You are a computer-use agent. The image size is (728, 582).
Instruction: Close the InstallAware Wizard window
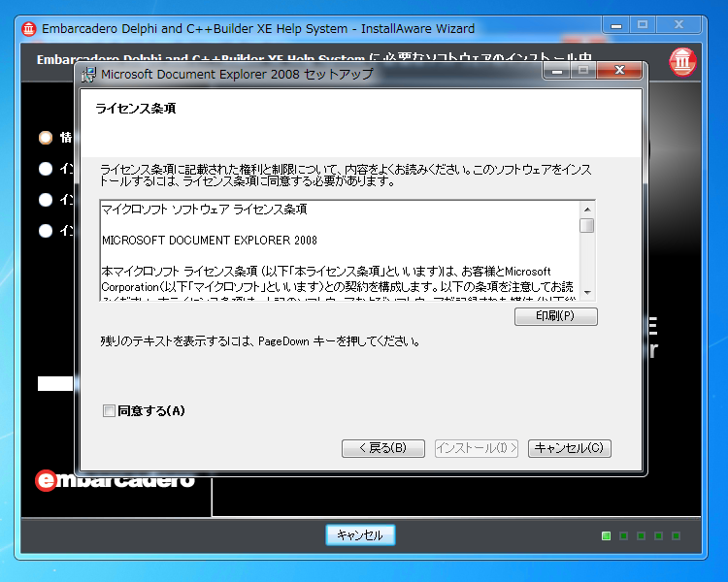[x=678, y=25]
